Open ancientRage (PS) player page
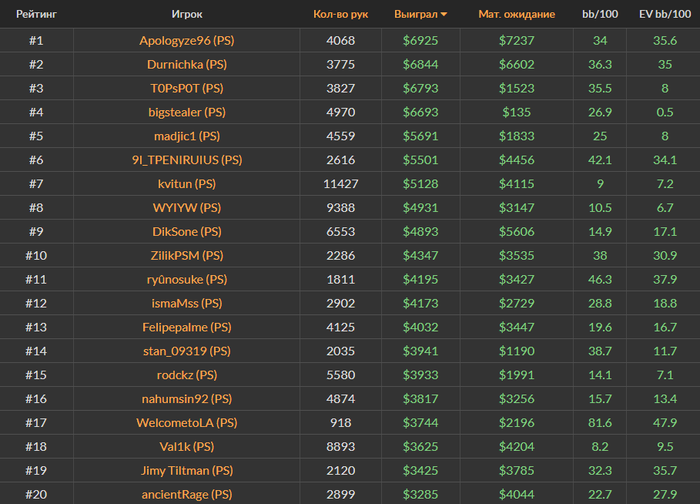This screenshot has width=700, height=504. click(186, 494)
